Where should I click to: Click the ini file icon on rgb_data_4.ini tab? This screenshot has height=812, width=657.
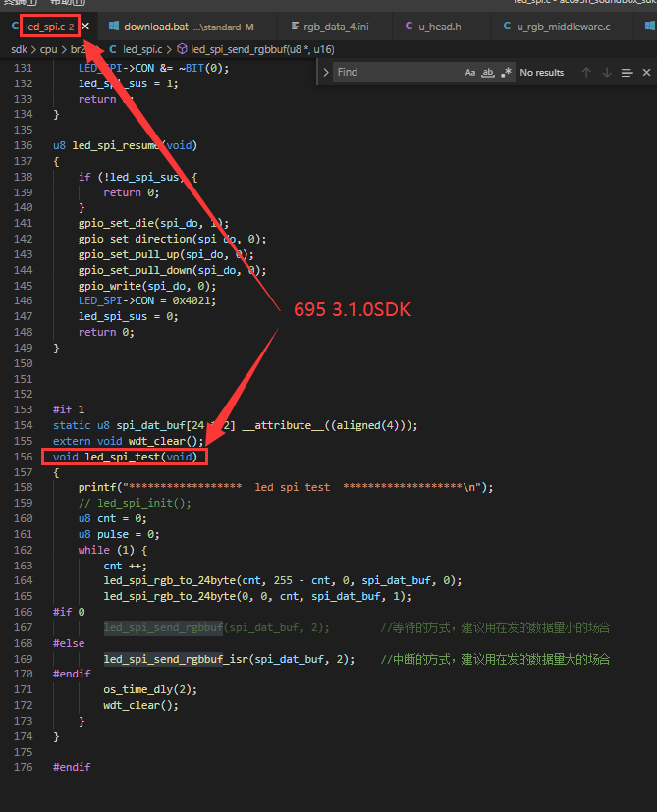[x=295, y=26]
